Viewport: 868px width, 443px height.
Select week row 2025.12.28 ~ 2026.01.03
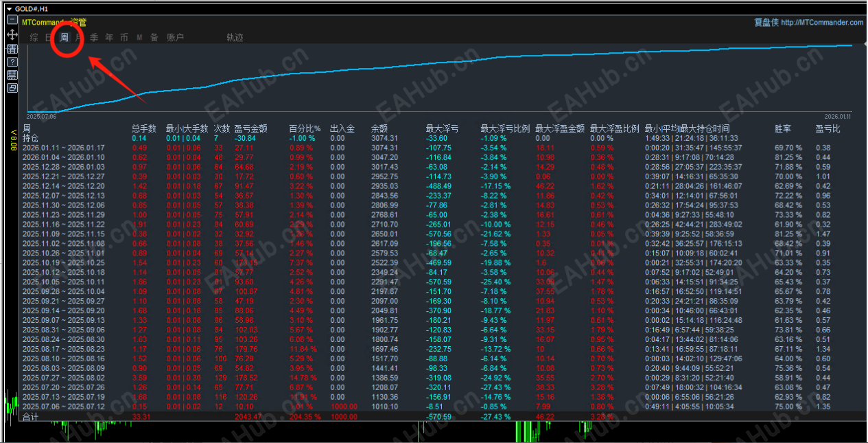pos(64,167)
